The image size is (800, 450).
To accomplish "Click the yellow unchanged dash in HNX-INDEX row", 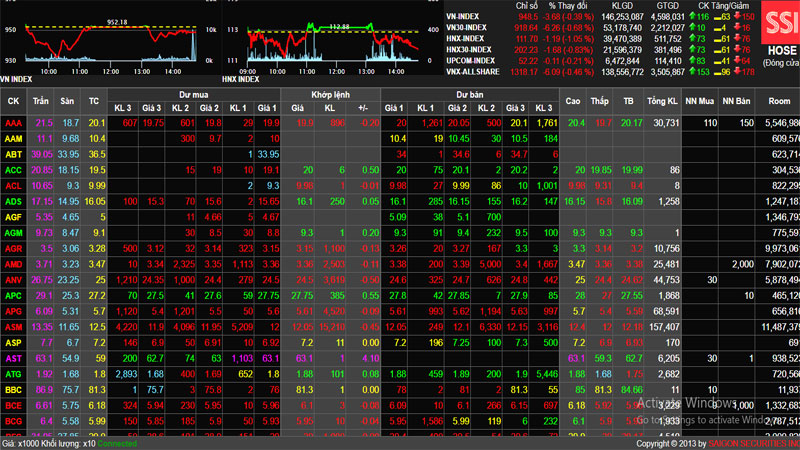I will (714, 40).
